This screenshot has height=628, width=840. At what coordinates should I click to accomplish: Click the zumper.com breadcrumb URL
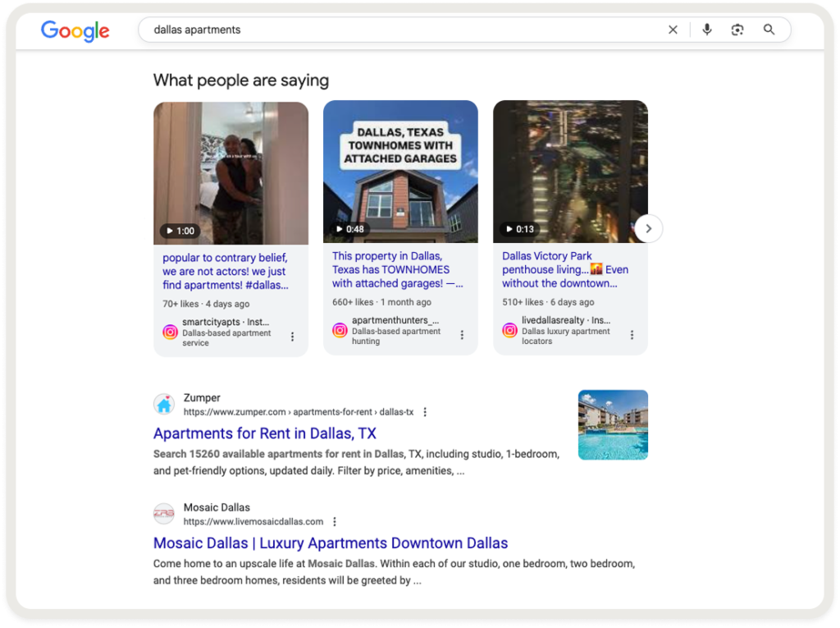click(x=299, y=412)
